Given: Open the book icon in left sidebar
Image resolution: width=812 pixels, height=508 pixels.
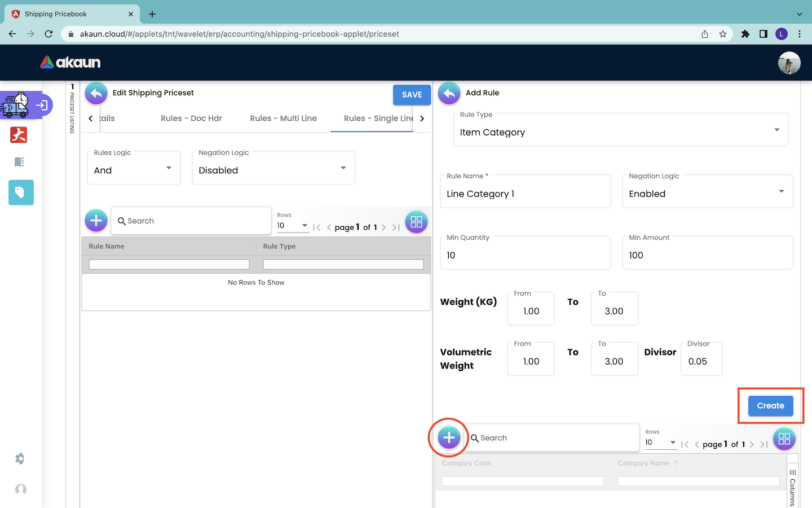Looking at the screenshot, I should click(x=19, y=163).
